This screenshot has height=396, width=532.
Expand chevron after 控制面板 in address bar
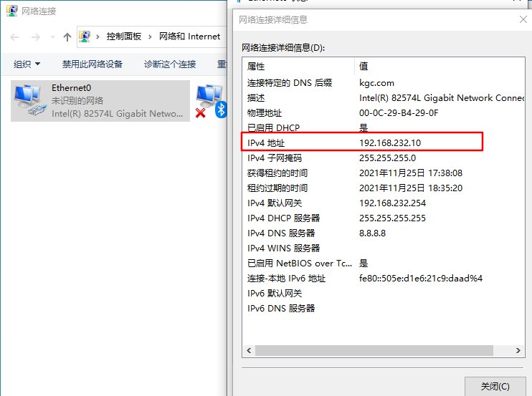[150, 37]
